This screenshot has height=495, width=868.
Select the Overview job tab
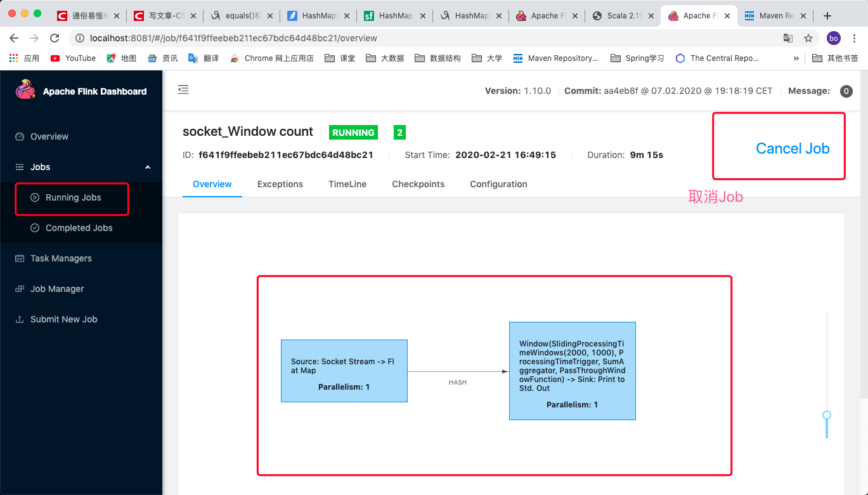coord(212,184)
